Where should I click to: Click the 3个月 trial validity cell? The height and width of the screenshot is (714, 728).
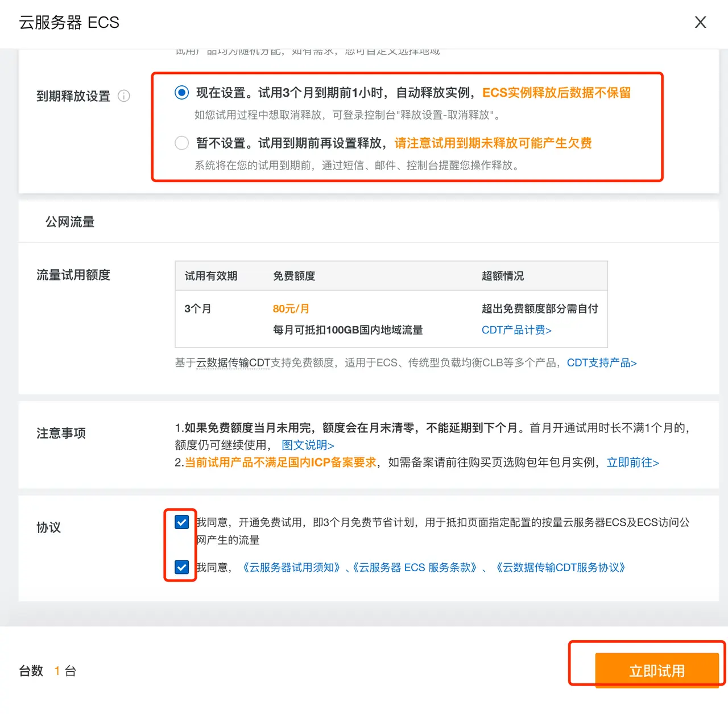pyautogui.click(x=197, y=308)
